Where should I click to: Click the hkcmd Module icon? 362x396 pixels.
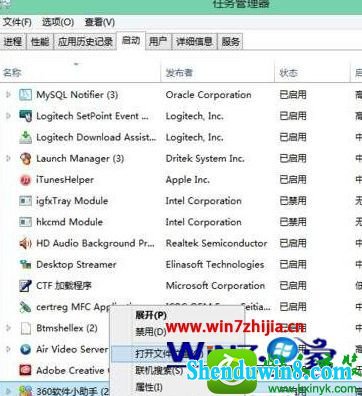(x=25, y=222)
